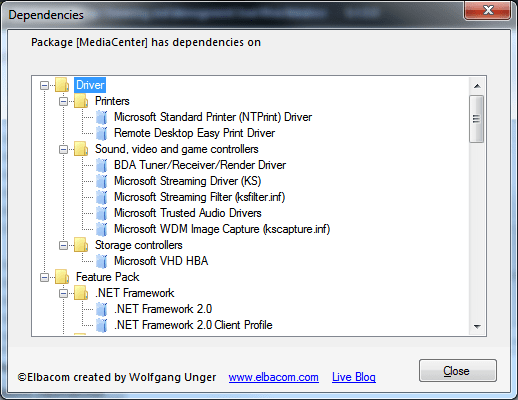Click the Printers folder icon
This screenshot has width=518, height=400.
tap(81, 101)
